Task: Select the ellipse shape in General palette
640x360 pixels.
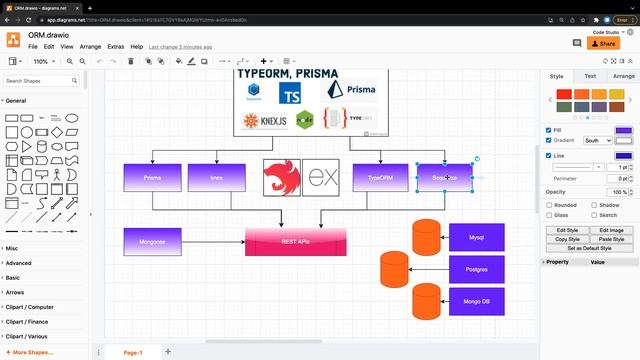Action: click(x=72, y=118)
